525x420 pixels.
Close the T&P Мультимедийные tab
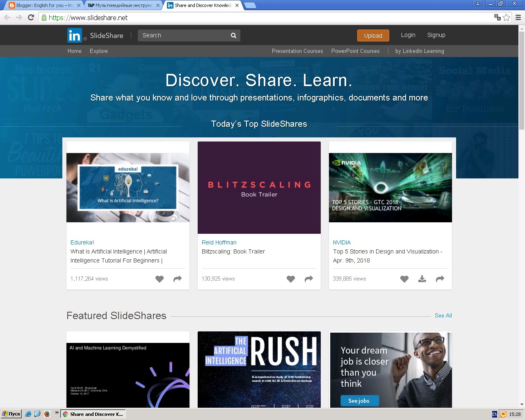click(158, 5)
